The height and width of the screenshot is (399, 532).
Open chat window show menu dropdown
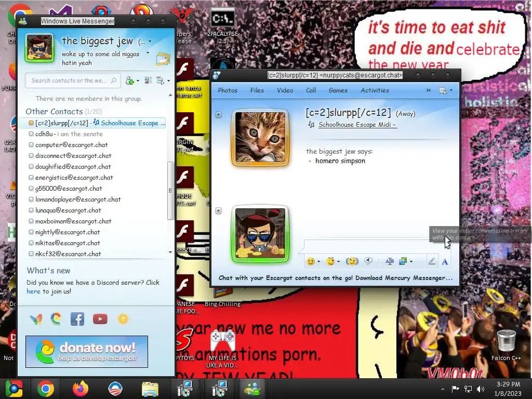[451, 90]
